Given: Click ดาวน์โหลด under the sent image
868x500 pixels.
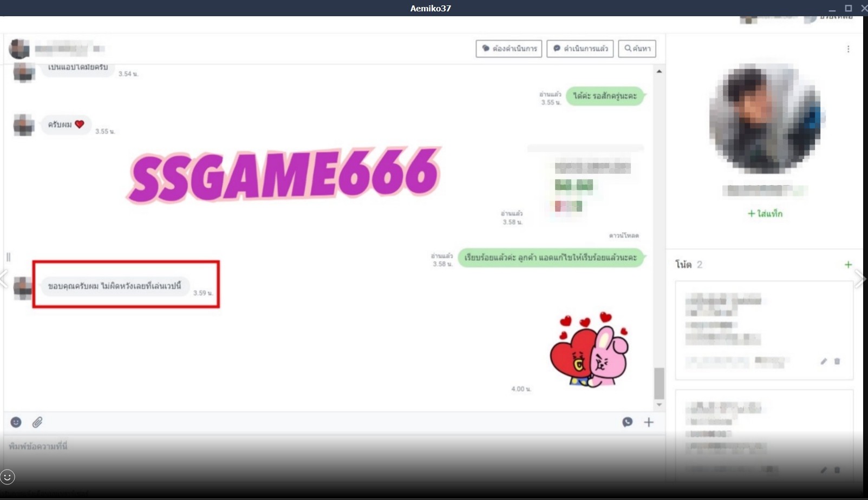Looking at the screenshot, I should pyautogui.click(x=624, y=235).
